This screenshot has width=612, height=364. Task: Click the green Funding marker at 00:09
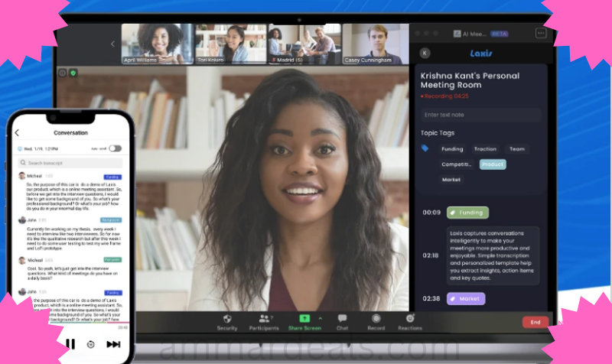coord(467,213)
